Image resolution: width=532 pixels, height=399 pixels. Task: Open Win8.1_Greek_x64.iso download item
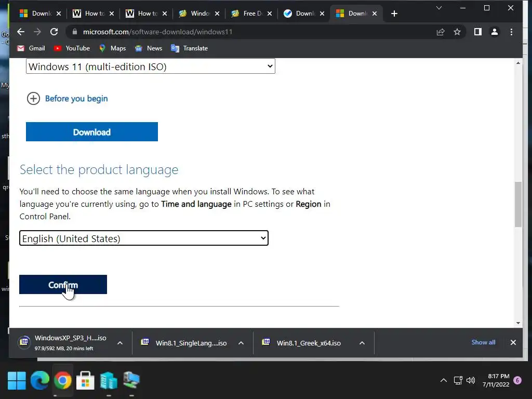(x=302, y=343)
